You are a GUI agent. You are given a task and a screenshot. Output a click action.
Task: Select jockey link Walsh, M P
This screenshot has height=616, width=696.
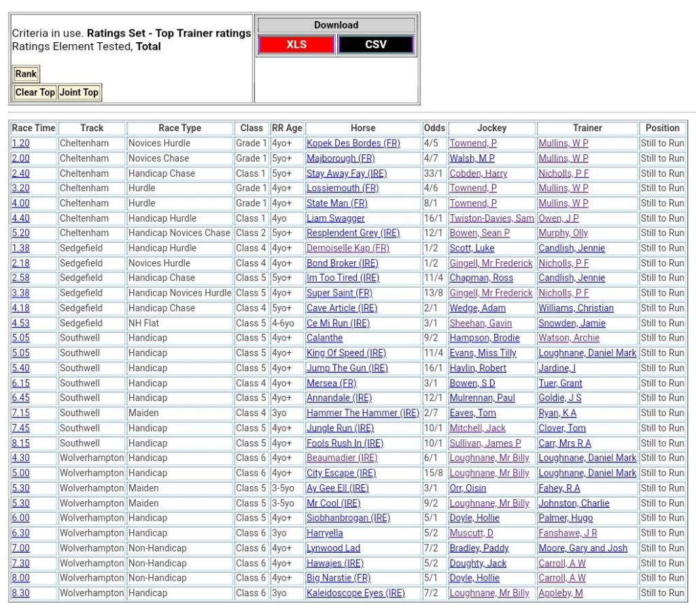point(472,158)
